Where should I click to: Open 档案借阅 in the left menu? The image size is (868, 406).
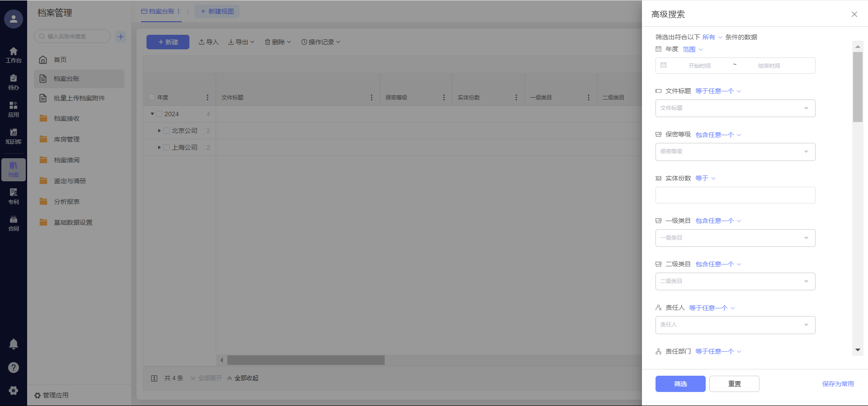pyautogui.click(x=67, y=160)
